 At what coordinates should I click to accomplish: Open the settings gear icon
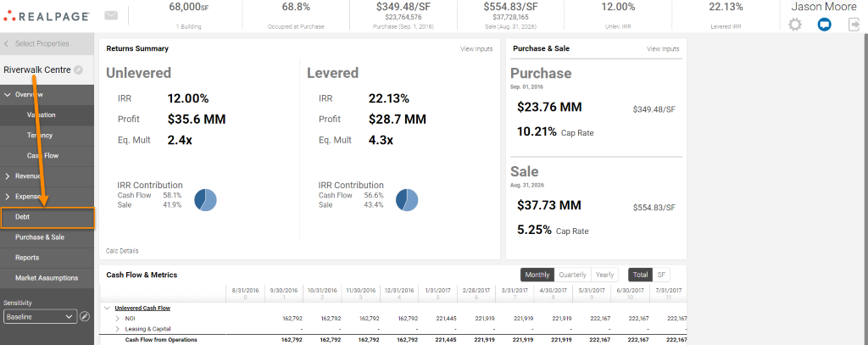(794, 25)
